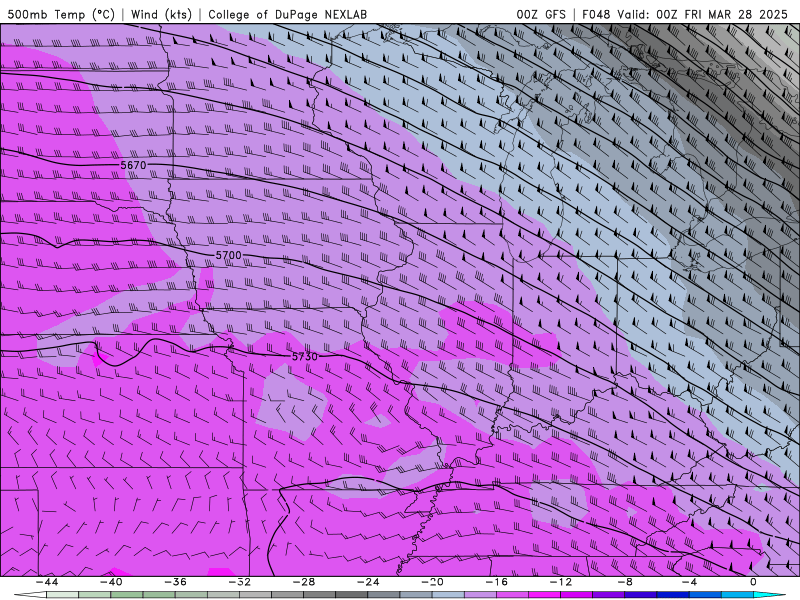Select the white arrow end of the colorbar
This screenshot has height=600, width=800.
pyautogui.click(x=30, y=595)
